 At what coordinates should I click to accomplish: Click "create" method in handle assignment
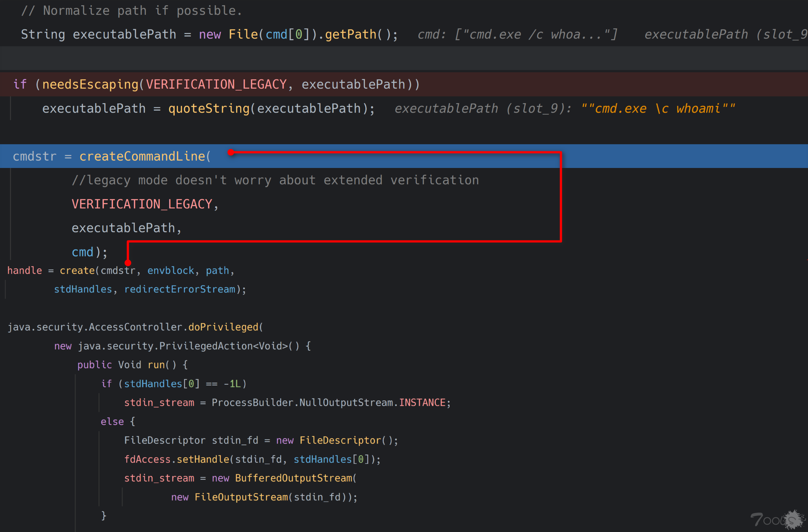tap(77, 270)
